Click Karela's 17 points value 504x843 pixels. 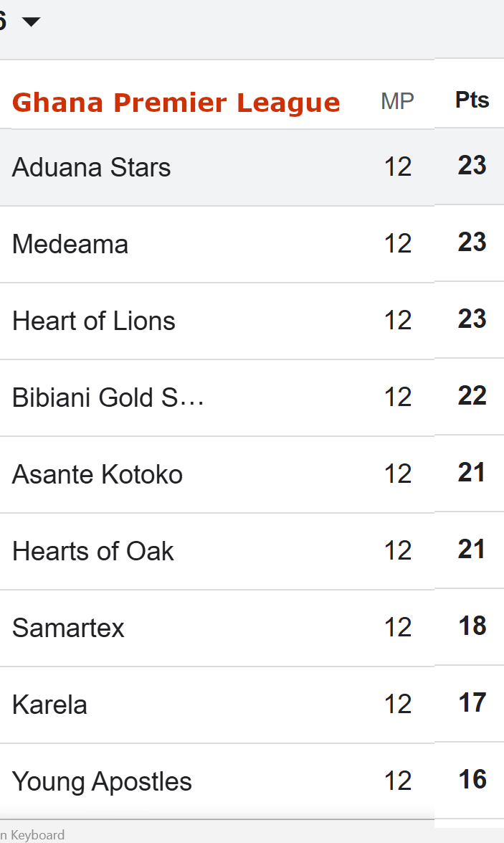(472, 703)
